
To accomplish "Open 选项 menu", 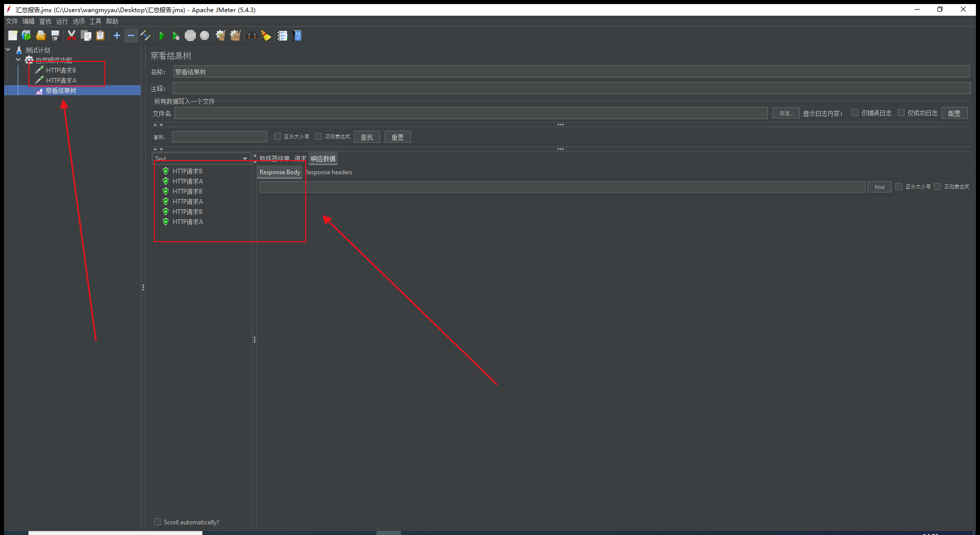I will pos(78,21).
